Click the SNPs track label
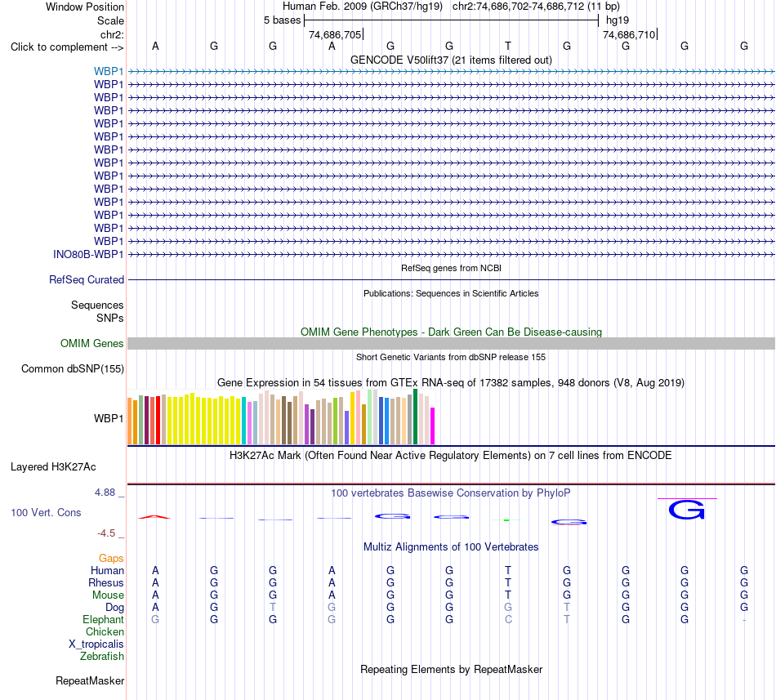 (110, 318)
